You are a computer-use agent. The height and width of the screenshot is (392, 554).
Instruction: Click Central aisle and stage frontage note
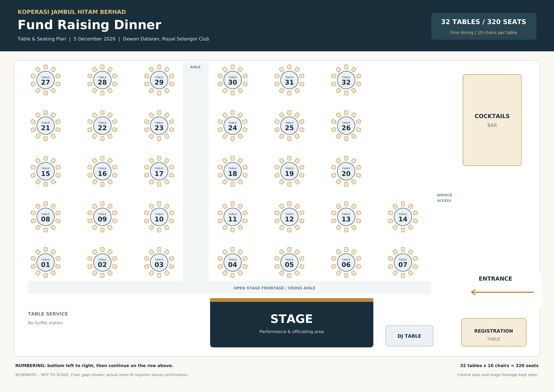(498, 375)
